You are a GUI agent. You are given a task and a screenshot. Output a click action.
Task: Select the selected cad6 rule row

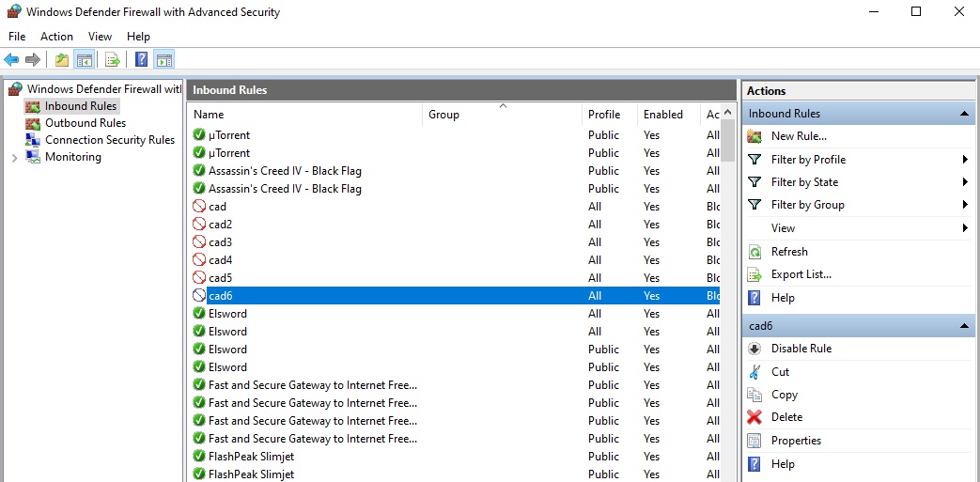click(x=454, y=296)
